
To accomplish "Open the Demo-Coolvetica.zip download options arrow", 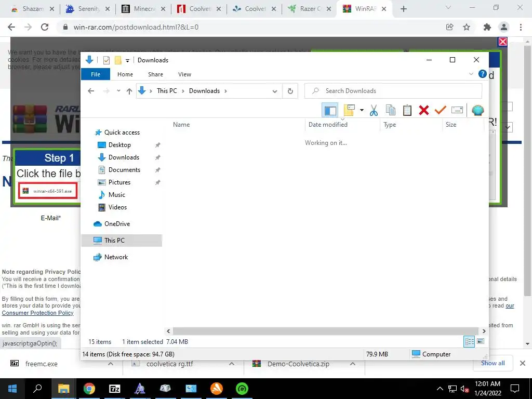I will click(x=353, y=364).
